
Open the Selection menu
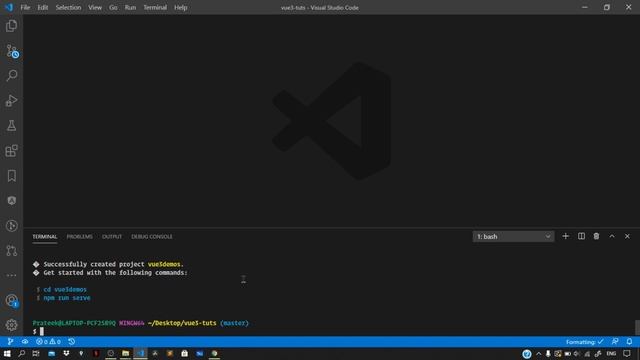point(69,7)
